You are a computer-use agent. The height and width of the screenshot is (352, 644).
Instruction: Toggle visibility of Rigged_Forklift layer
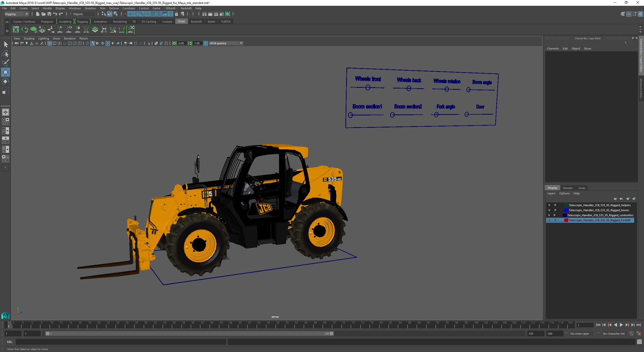(549, 220)
